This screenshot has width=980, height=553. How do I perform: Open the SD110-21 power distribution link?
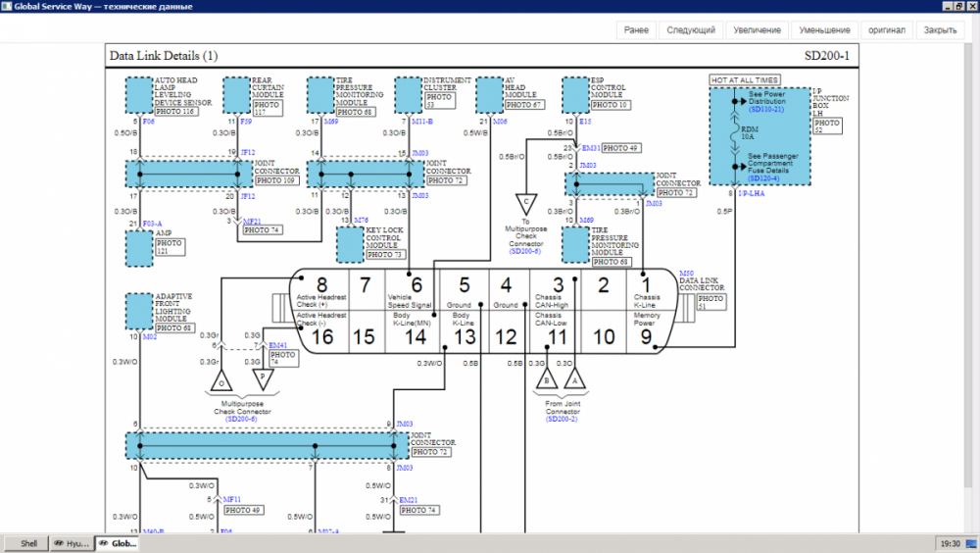pos(765,109)
